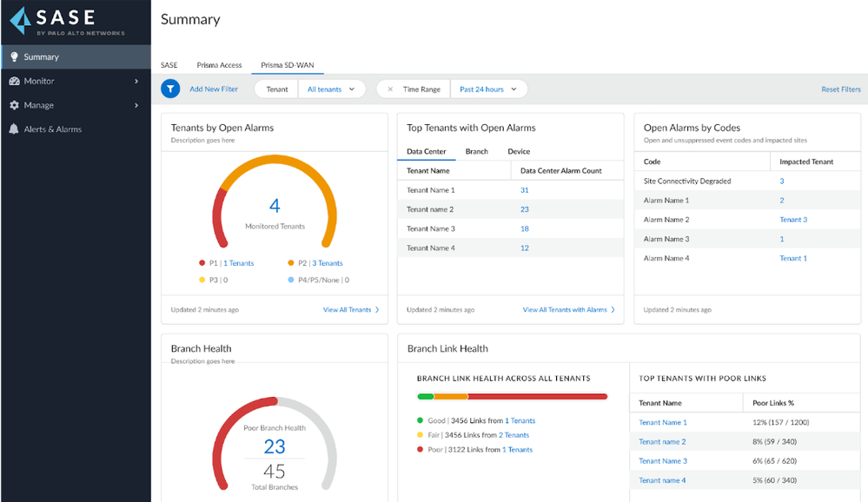
Task: Open the All tenants dropdown
Action: pyautogui.click(x=331, y=89)
